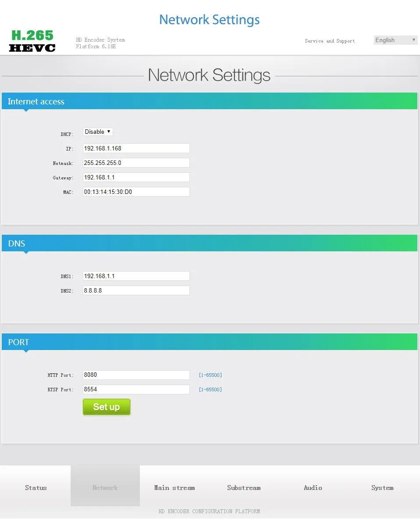Viewport: 420px width, 529px height.
Task: Click the green Set up button
Action: pos(107,407)
